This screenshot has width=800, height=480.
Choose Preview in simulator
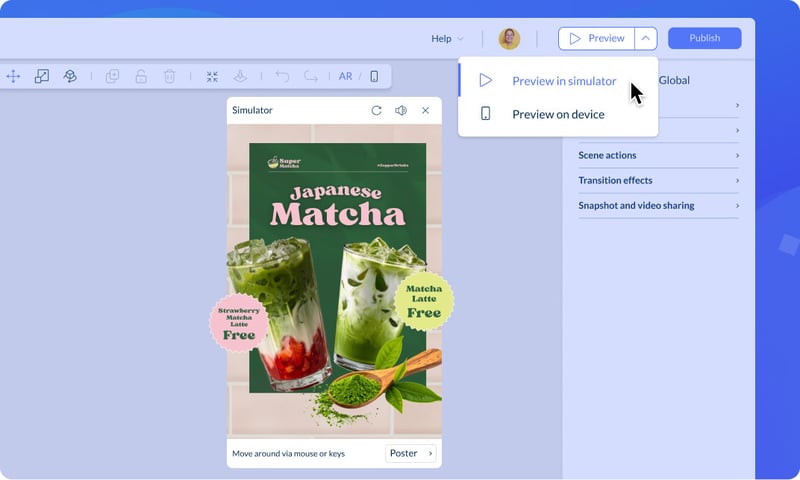[558, 81]
